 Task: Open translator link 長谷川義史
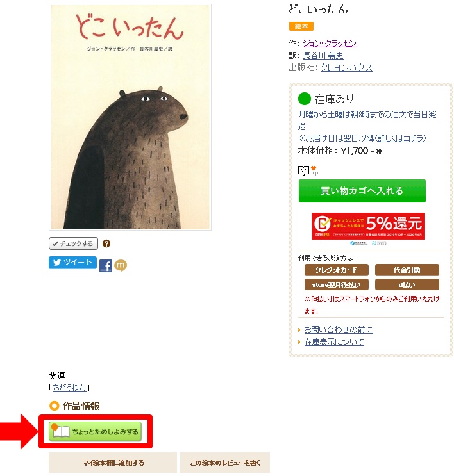(x=323, y=56)
